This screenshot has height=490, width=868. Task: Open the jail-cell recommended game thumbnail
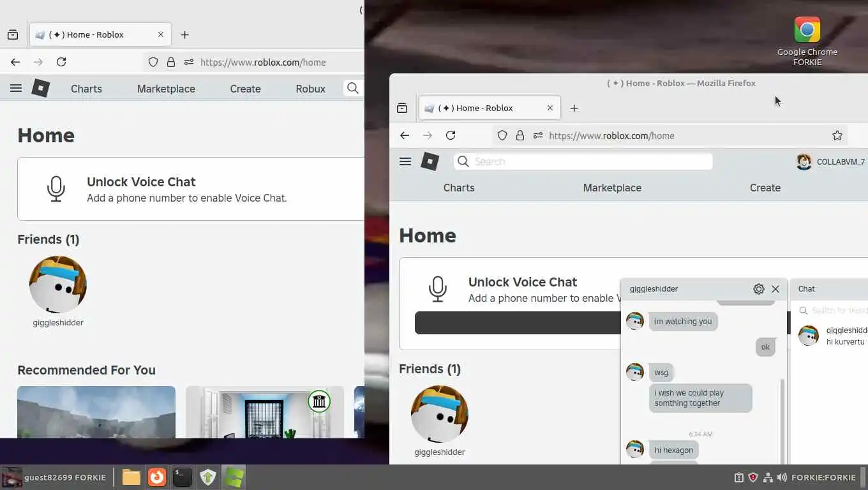[x=265, y=412]
